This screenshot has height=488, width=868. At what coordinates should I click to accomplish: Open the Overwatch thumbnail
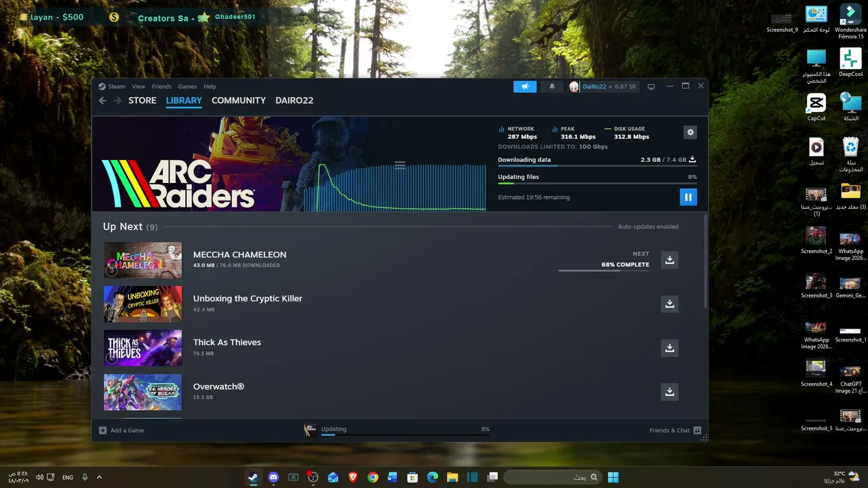(142, 392)
